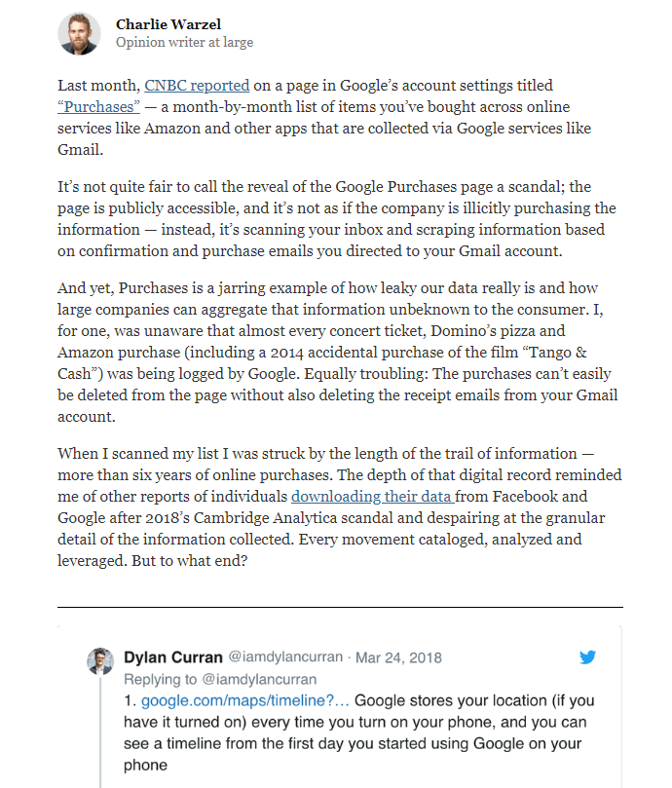
Task: Click the paragraph starting "Last month"
Action: point(324,118)
